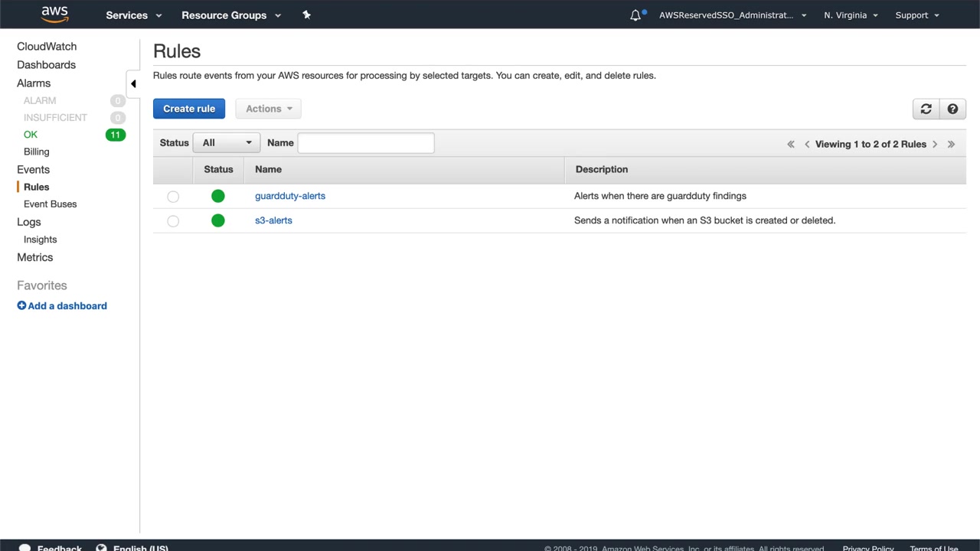Viewport: 980px width, 551px height.
Task: Navigate to Event Buses in sidebar
Action: 51,204
